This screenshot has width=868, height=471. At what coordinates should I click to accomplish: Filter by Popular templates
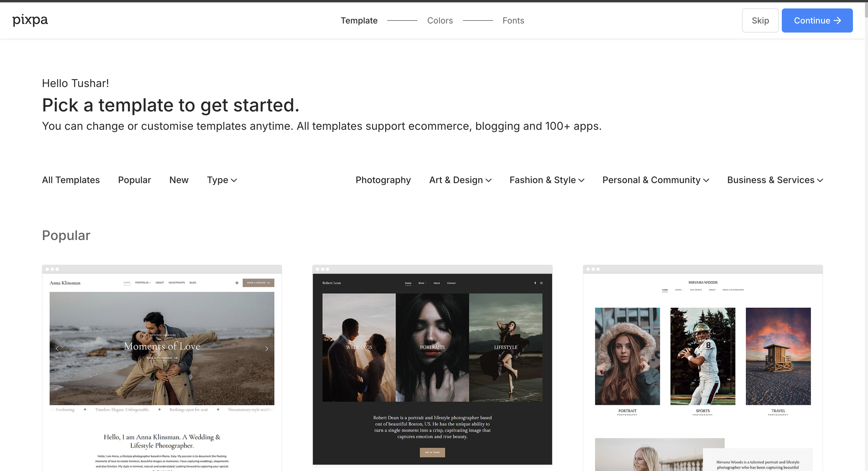click(134, 180)
